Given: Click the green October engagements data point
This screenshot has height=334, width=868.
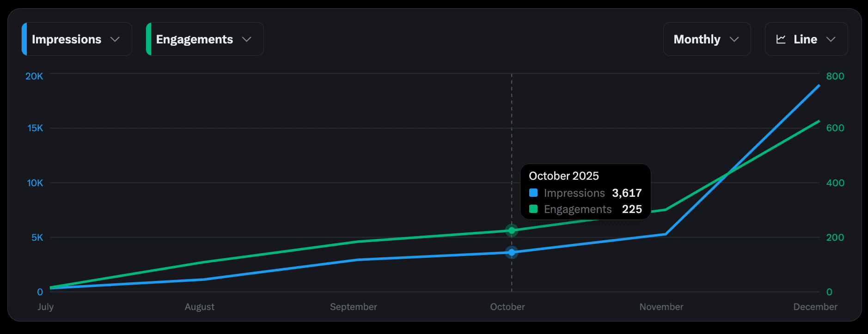Looking at the screenshot, I should [x=512, y=231].
